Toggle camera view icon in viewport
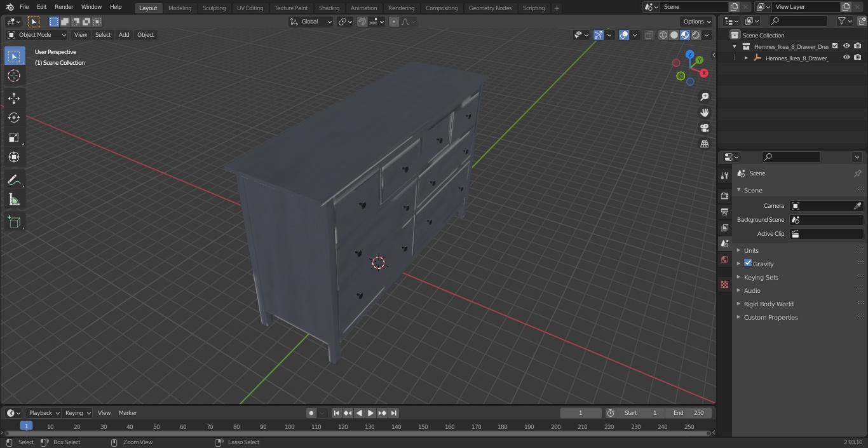 click(704, 128)
